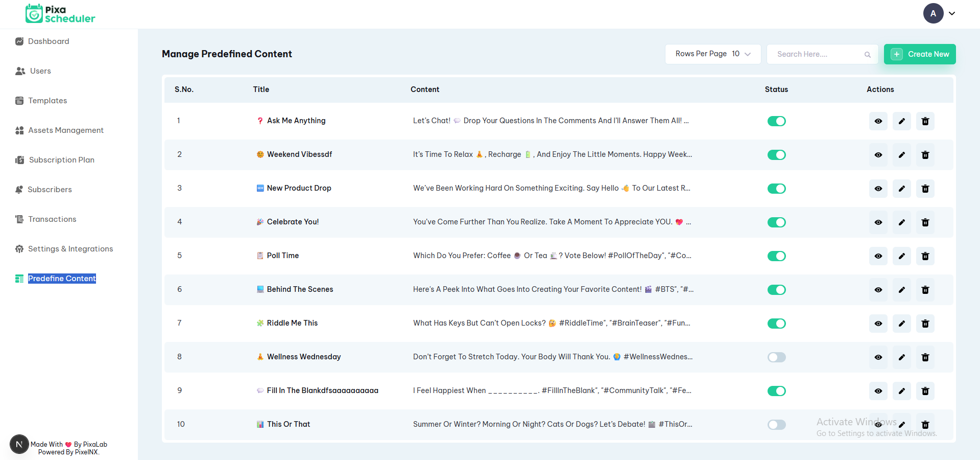Viewport: 980px width, 460px height.
Task: Click the profile avatar A
Action: coord(933,14)
